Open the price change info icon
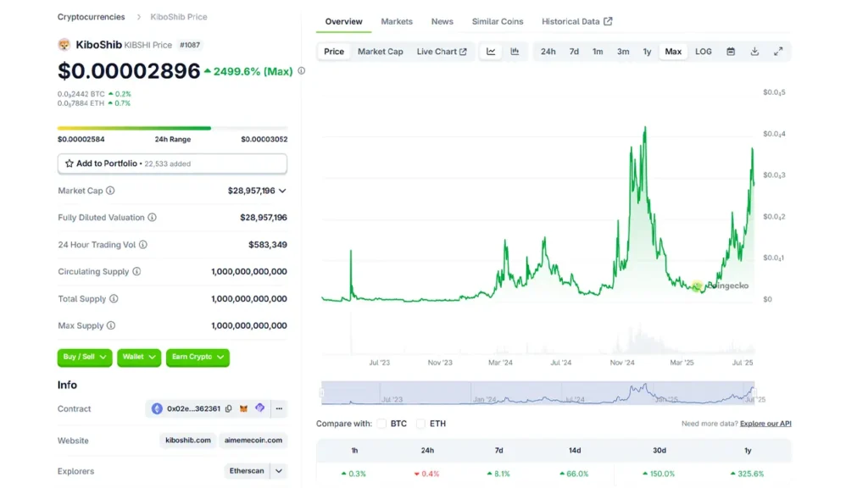This screenshot has height=488, width=868. 301,71
